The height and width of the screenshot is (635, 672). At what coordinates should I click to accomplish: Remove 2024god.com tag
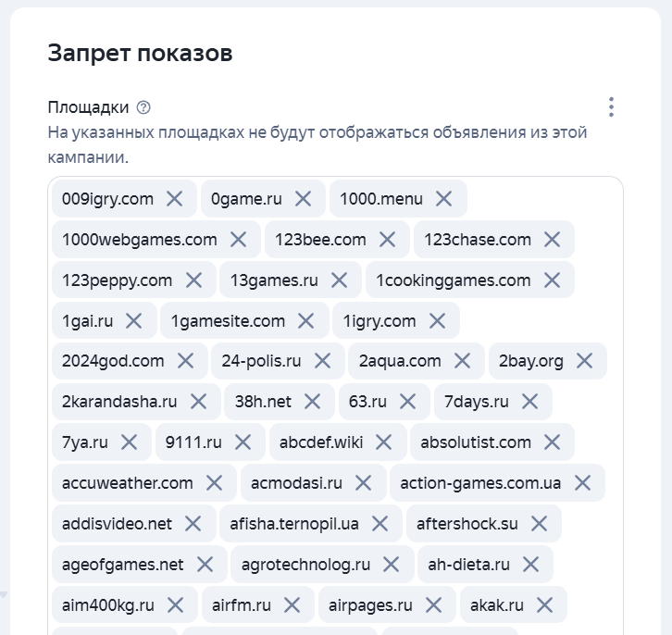pos(185,361)
